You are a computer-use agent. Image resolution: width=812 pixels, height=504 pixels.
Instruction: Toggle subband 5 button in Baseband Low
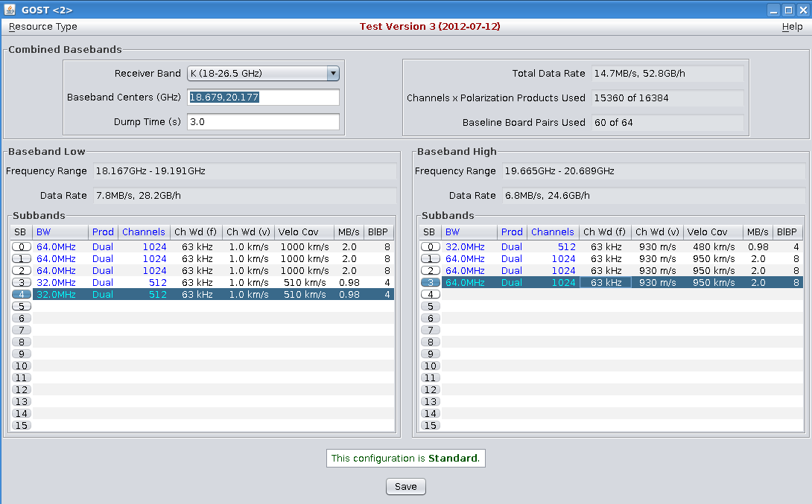(22, 306)
